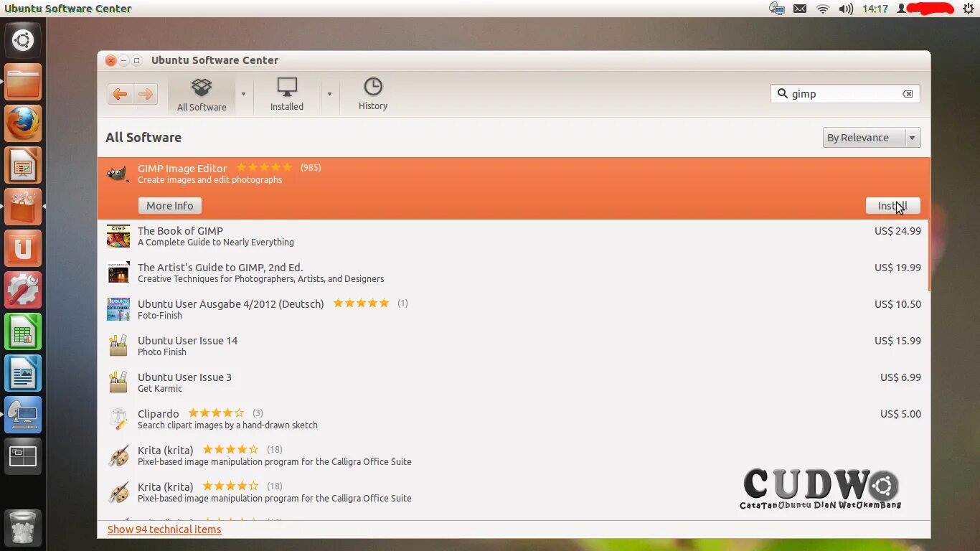Click the back arrow navigation button
This screenshot has width=980, height=551.
point(120,94)
